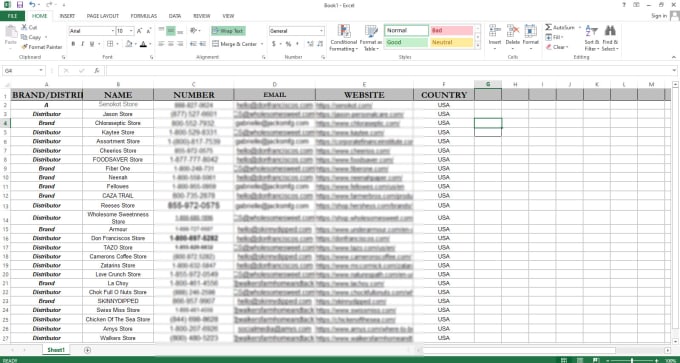Switch to the FORMULAS ribbon tab

[144, 16]
